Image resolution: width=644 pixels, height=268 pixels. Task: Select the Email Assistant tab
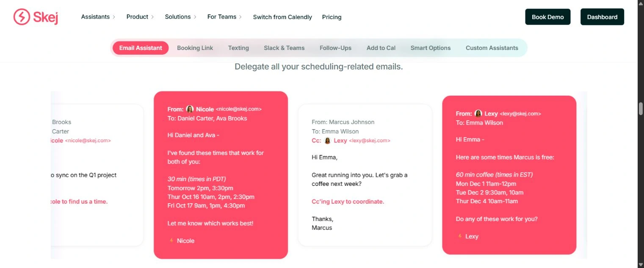[141, 48]
